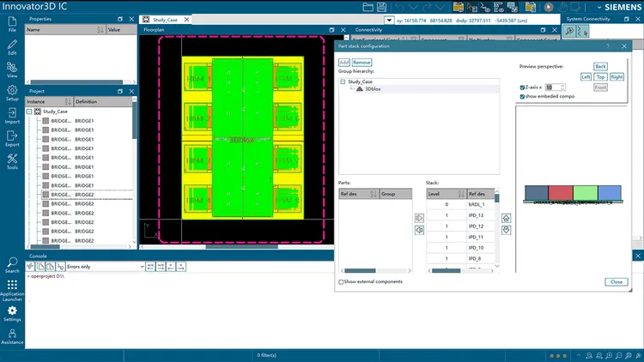The height and width of the screenshot is (362, 644).
Task: Move selected stack item up
Action: [506, 218]
